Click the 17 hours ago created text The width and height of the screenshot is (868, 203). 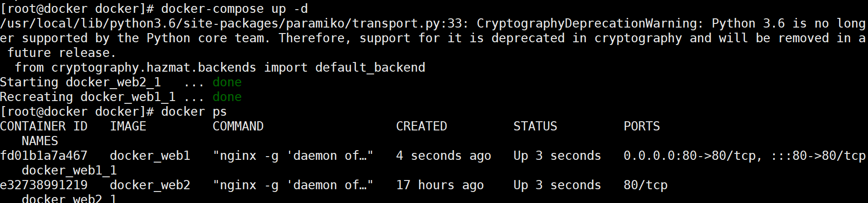point(440,185)
